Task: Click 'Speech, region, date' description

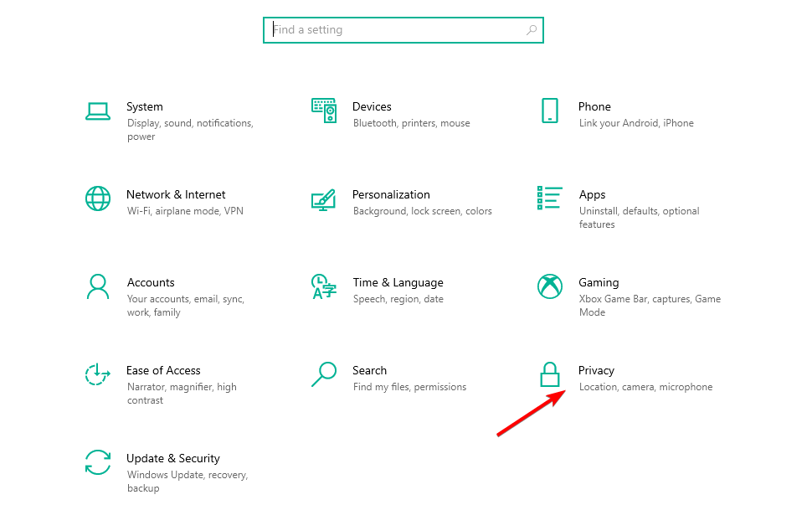Action: [x=398, y=299]
